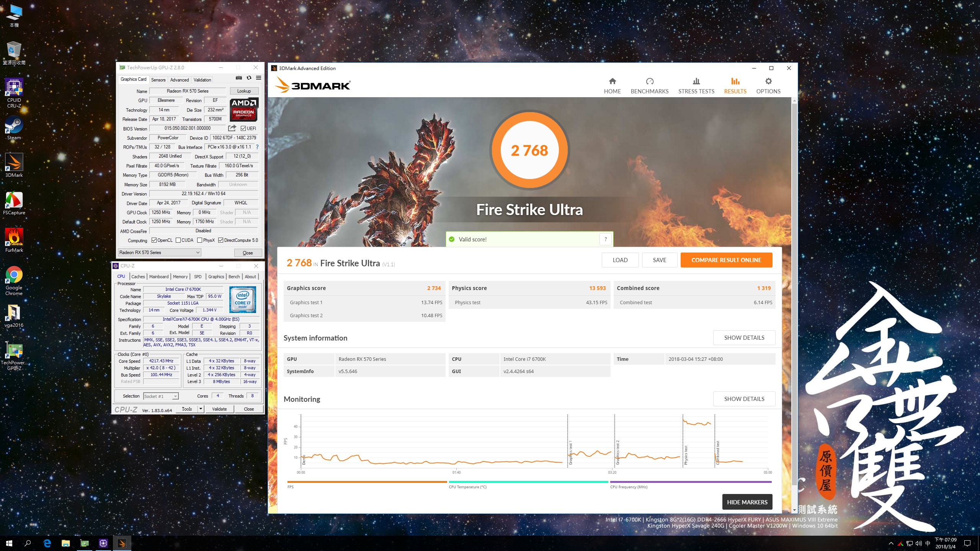The width and height of the screenshot is (980, 551).
Task: Open CPU-Z Tools dropdown arrow
Action: pos(200,409)
